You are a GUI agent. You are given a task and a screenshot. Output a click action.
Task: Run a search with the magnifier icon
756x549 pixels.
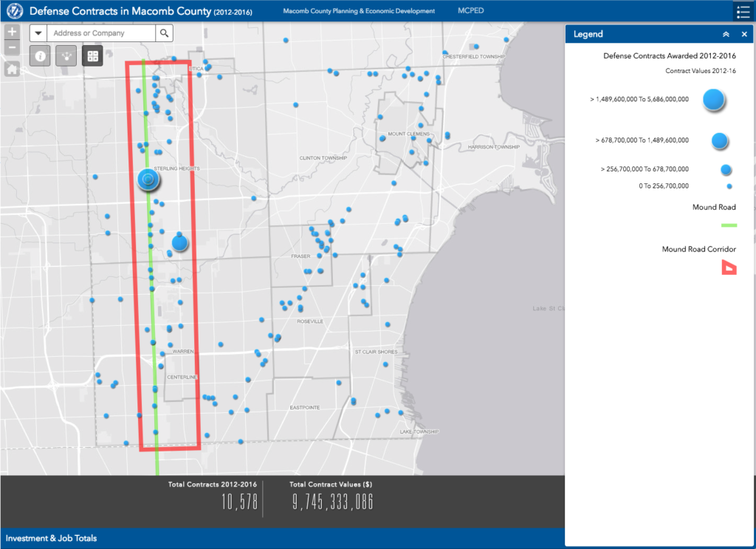pyautogui.click(x=164, y=33)
